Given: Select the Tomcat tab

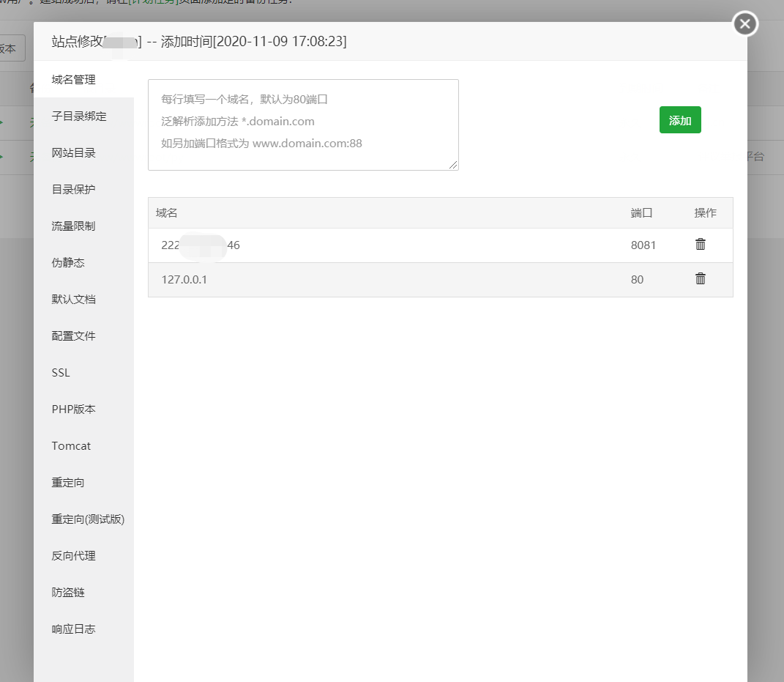Looking at the screenshot, I should coord(83,445).
